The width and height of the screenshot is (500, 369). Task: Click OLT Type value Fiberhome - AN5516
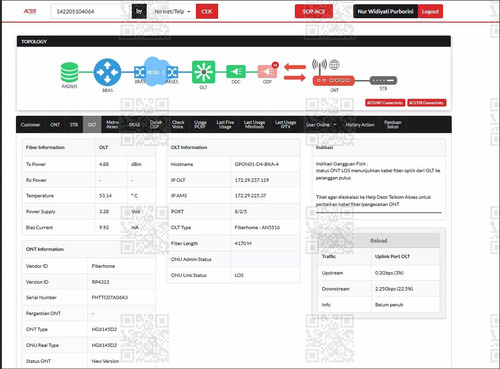(257, 228)
